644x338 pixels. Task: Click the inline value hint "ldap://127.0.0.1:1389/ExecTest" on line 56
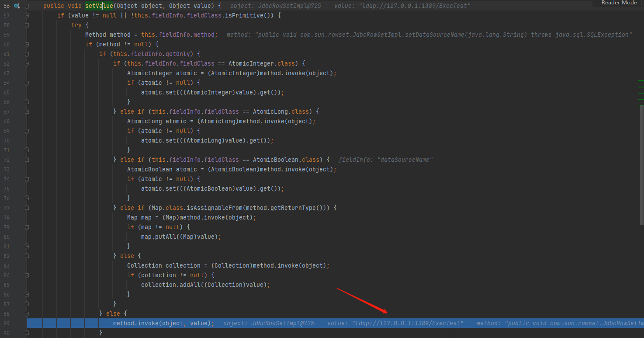pos(402,6)
